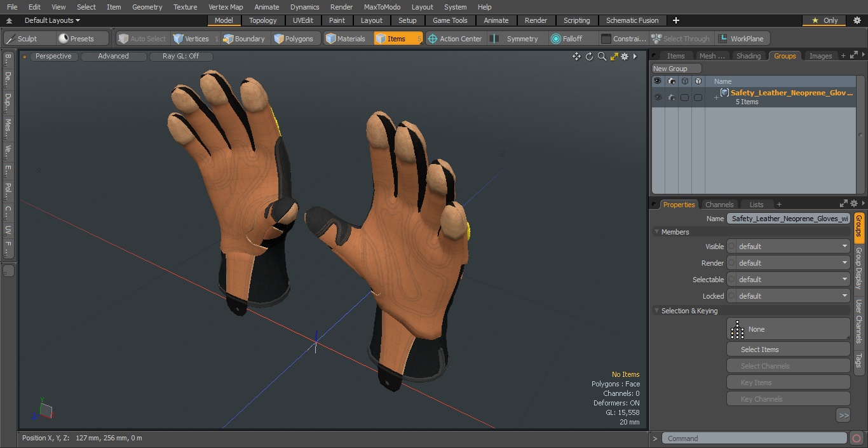This screenshot has width=868, height=448.
Task: Click the group item icon next to Safety_Leather_Neoprene
Action: click(x=724, y=93)
